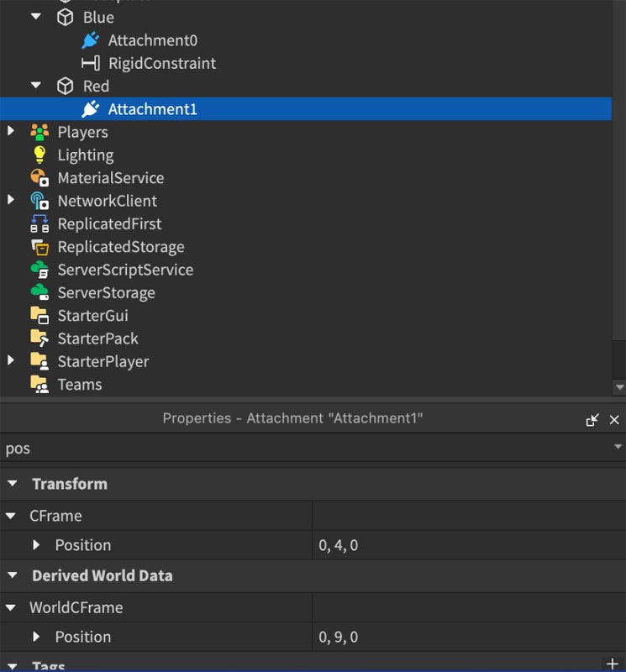Click the ServerScriptService cloud icon
Viewport: 626px width, 672px height.
[x=39, y=270]
